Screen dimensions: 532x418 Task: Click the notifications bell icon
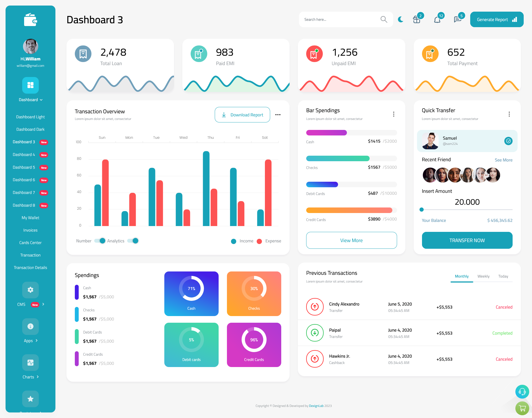(437, 19)
